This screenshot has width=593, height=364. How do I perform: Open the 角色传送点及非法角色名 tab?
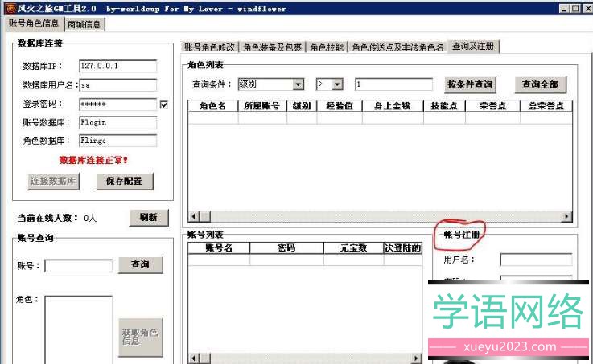[x=397, y=47]
